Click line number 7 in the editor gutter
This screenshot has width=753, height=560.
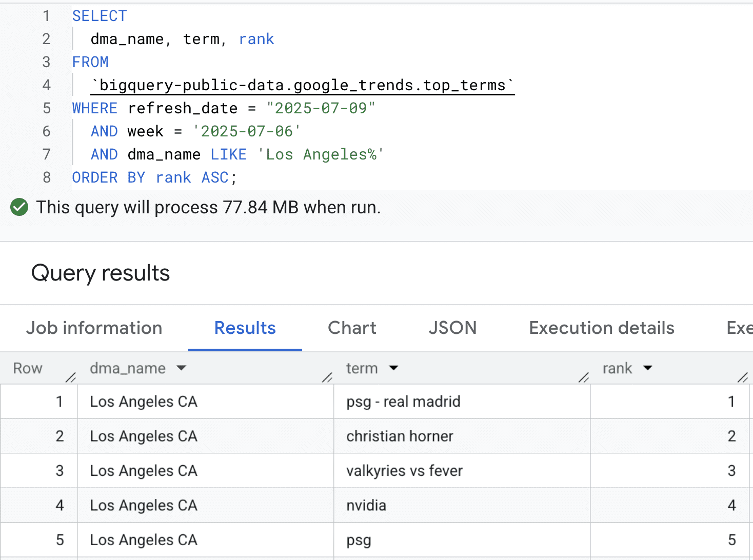pos(47,155)
